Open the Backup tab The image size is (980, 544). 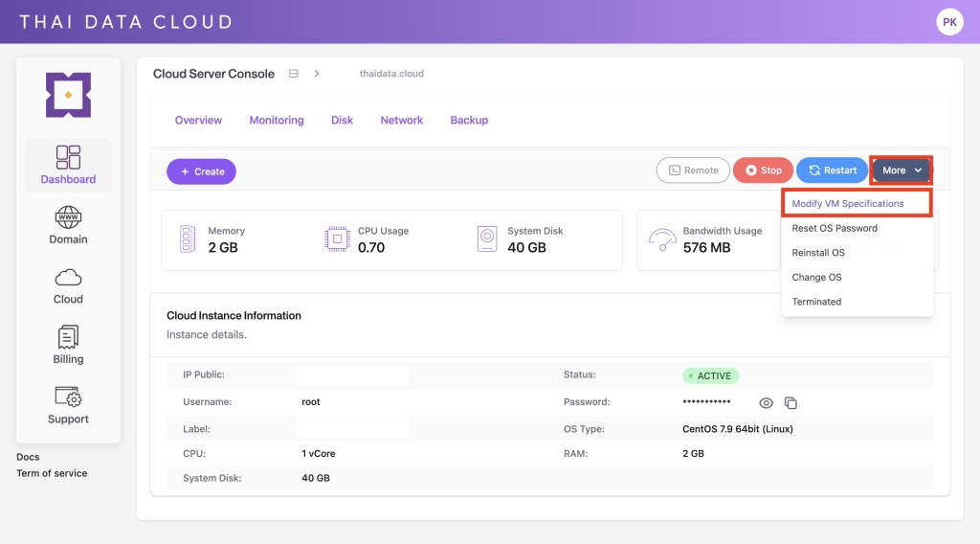click(469, 121)
